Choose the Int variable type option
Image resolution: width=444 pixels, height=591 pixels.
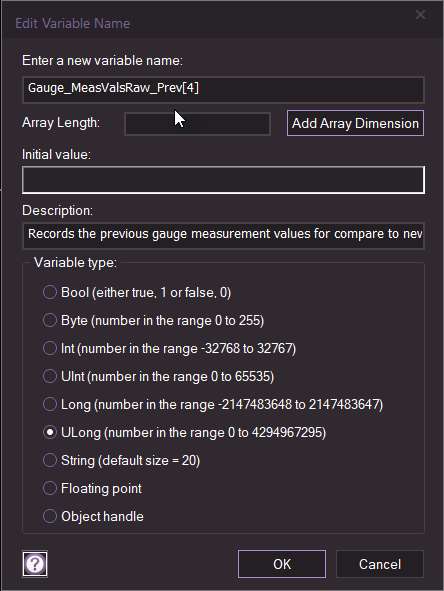[50, 348]
